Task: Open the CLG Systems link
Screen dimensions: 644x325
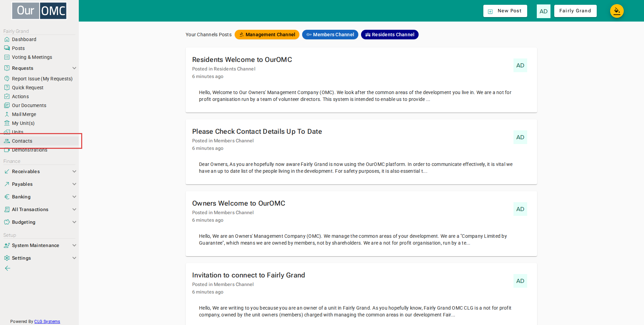Action: point(47,322)
